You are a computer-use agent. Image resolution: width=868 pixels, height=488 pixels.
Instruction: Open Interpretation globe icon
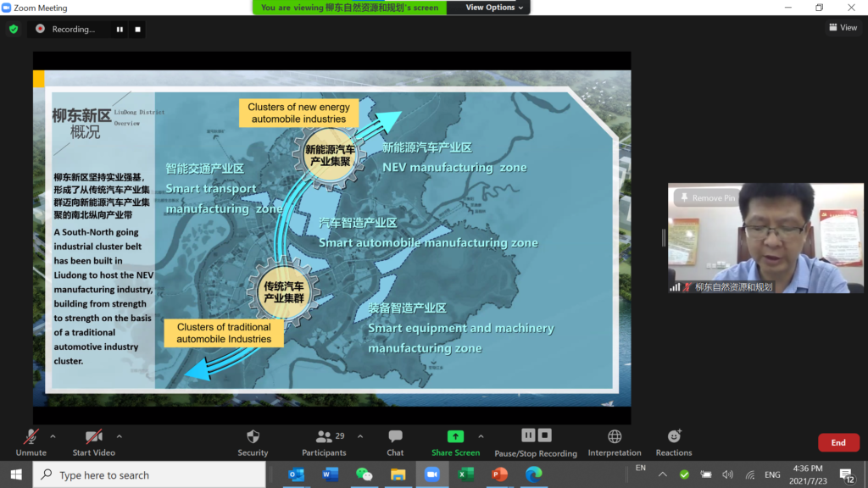pyautogui.click(x=615, y=437)
